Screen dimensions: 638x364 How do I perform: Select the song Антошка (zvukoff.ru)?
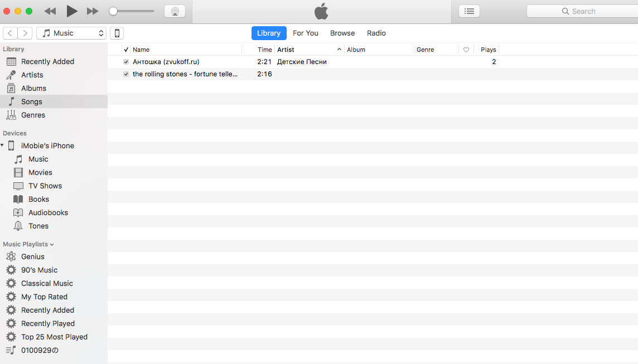click(x=166, y=62)
